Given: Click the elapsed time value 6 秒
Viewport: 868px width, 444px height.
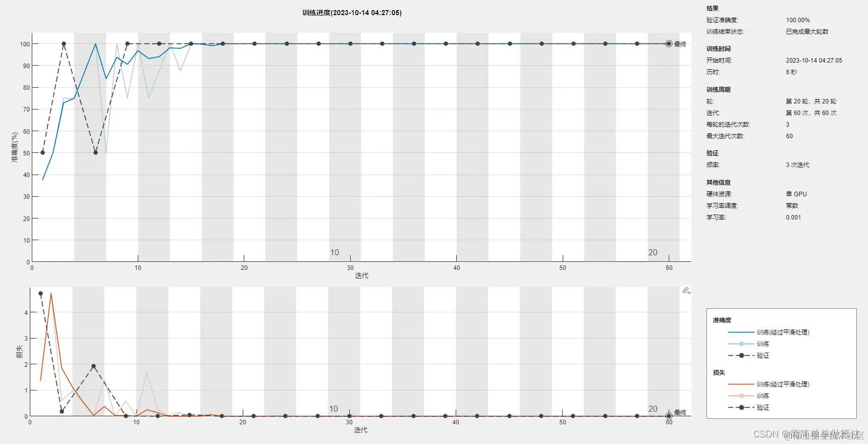Looking at the screenshot, I should coord(791,72).
